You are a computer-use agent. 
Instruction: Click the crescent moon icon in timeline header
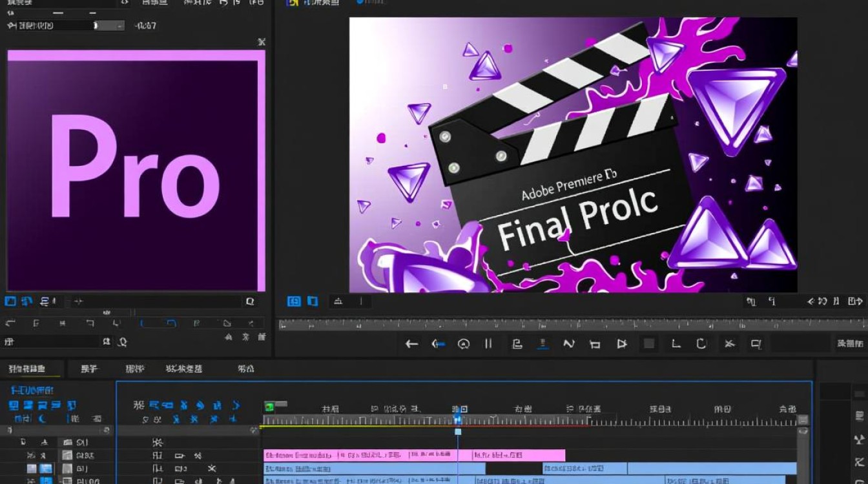[43, 419]
